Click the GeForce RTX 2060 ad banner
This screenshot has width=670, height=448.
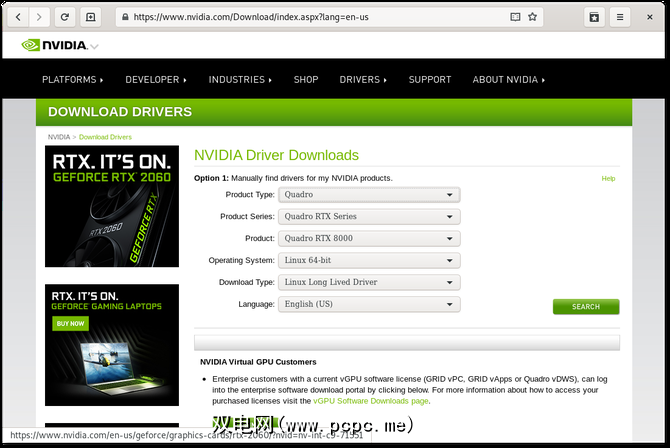click(112, 206)
